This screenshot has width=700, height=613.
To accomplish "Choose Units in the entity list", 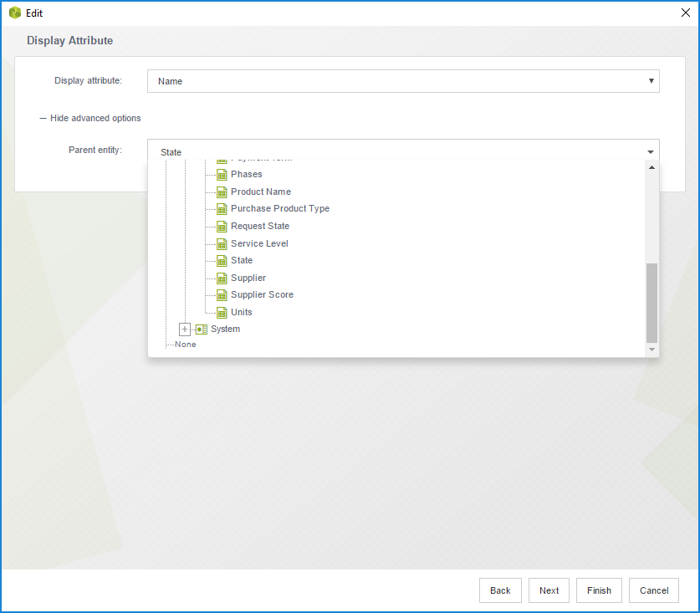I will pyautogui.click(x=242, y=312).
